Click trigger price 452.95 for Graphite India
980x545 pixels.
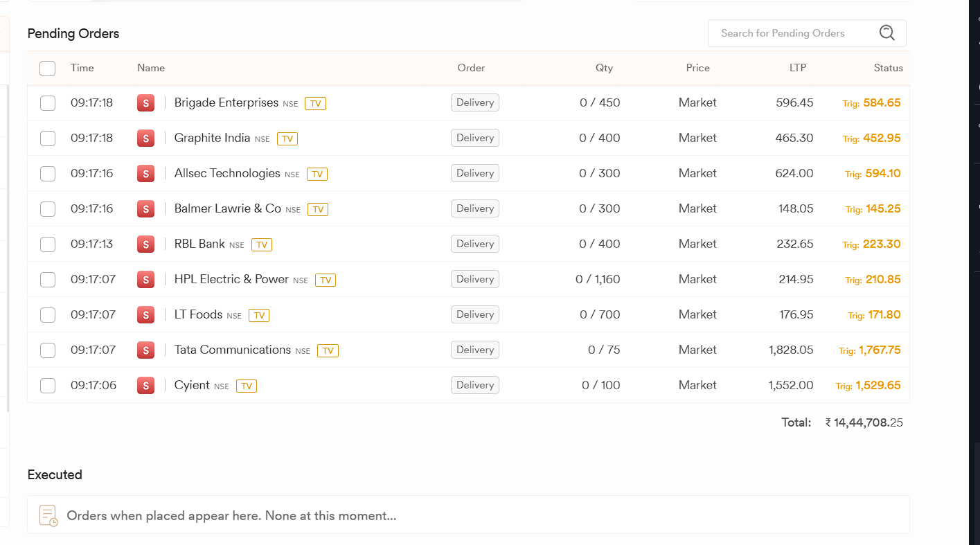(882, 138)
